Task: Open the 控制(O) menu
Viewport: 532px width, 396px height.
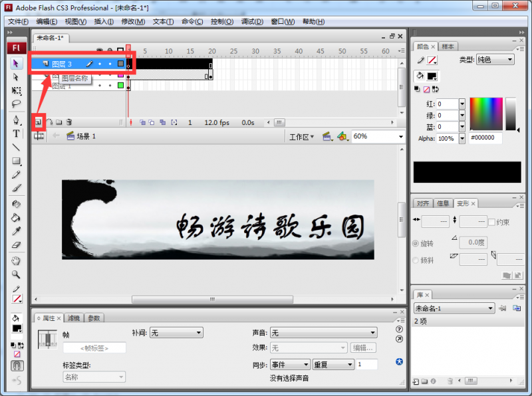Action: click(222, 22)
